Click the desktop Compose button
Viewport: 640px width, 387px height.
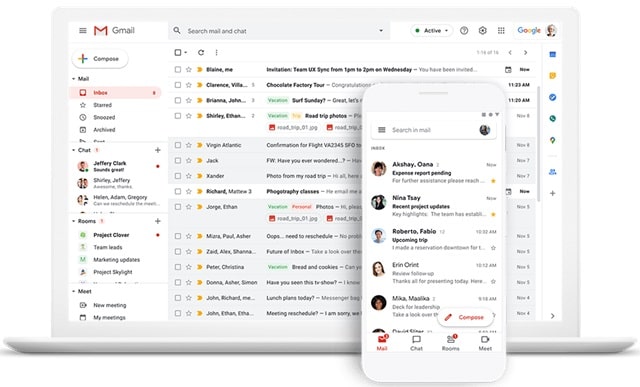(x=100, y=59)
